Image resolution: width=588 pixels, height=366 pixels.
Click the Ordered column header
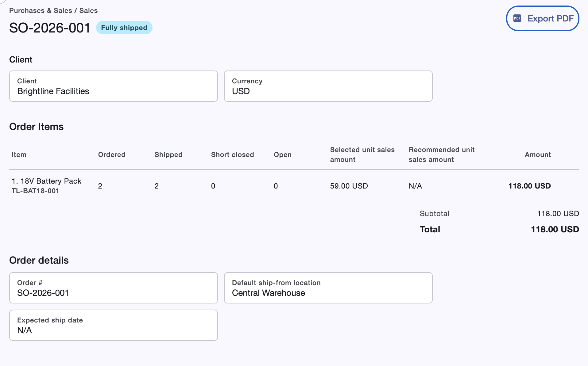(x=112, y=155)
